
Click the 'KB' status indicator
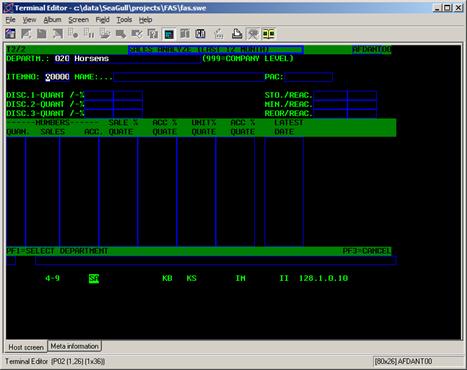click(x=167, y=278)
